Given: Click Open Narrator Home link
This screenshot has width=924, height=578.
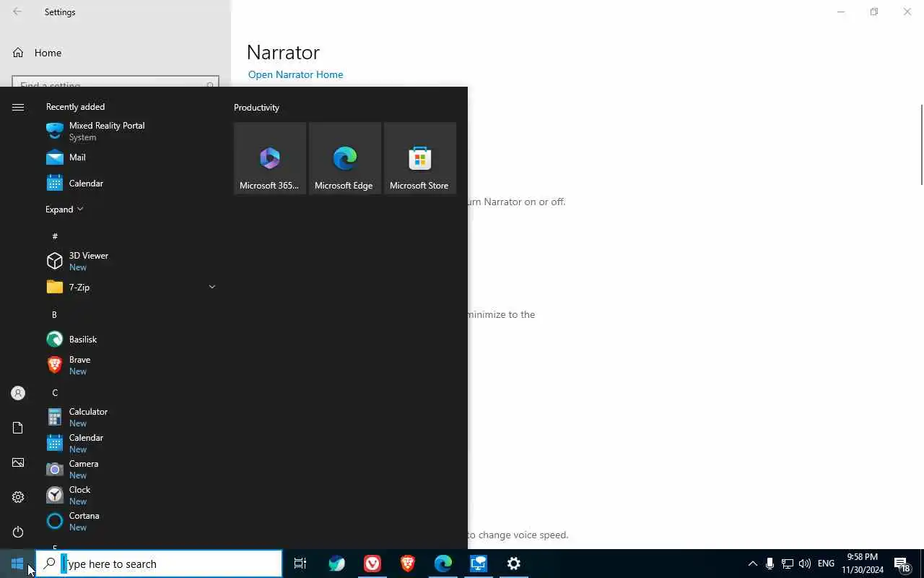Looking at the screenshot, I should coord(295,74).
